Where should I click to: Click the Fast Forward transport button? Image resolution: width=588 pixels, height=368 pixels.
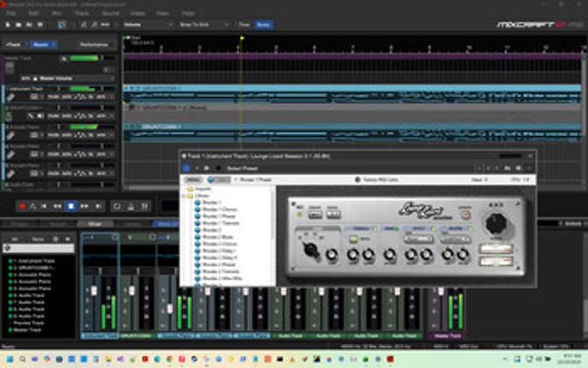85,206
